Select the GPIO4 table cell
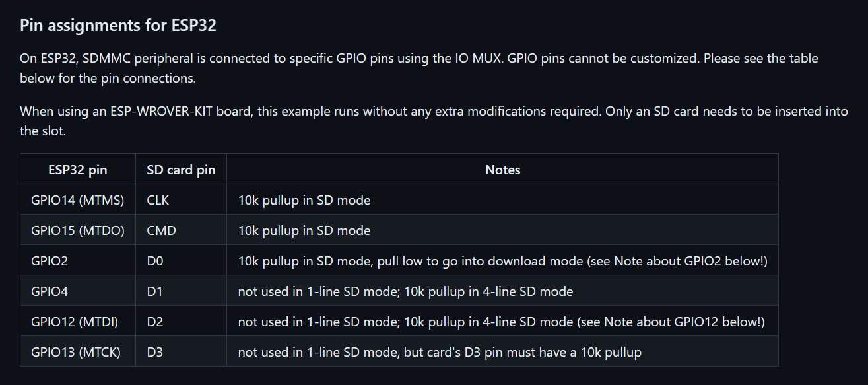868x385 pixels. coord(50,291)
